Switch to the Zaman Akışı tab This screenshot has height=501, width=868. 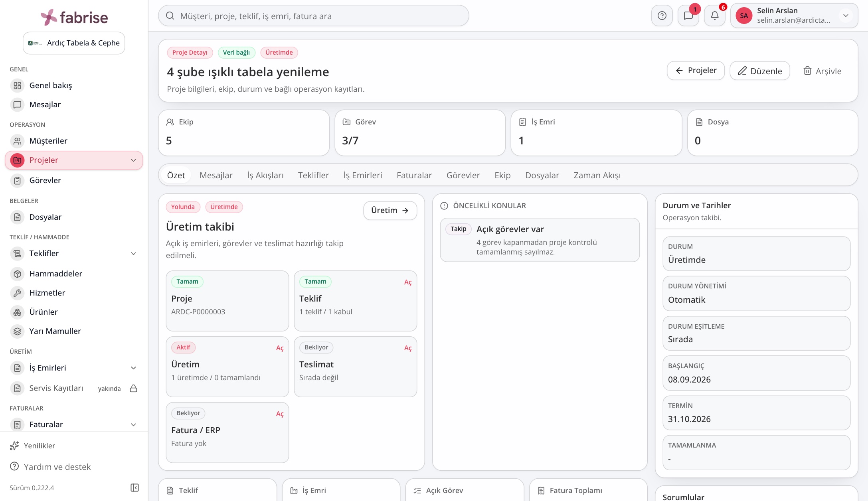point(597,175)
